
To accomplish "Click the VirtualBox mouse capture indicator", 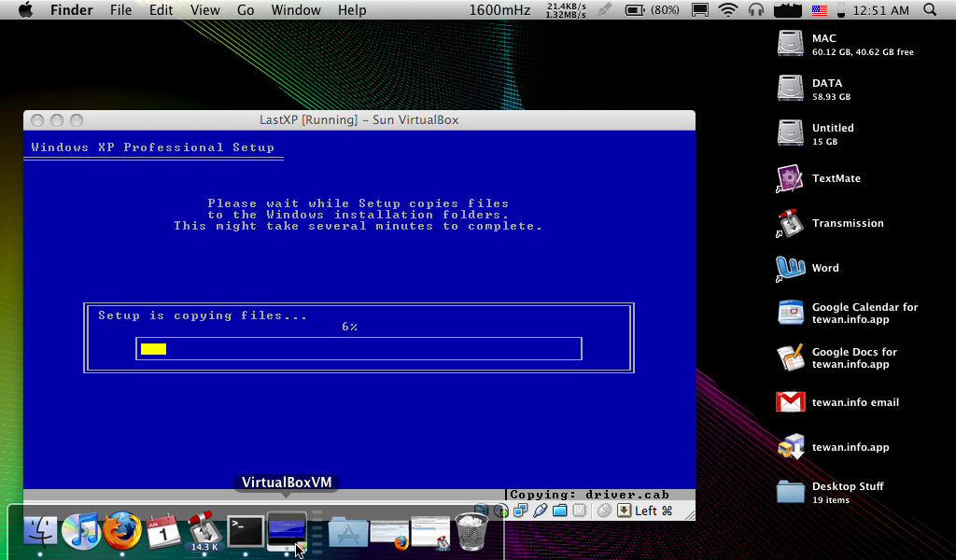I will coord(604,511).
